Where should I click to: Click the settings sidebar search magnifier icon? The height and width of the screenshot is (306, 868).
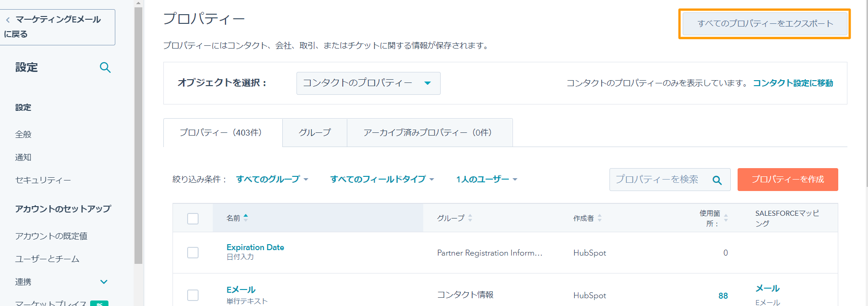coord(105,68)
